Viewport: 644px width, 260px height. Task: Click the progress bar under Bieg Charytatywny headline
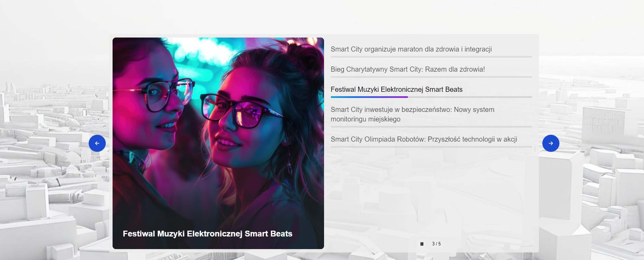[x=431, y=77]
